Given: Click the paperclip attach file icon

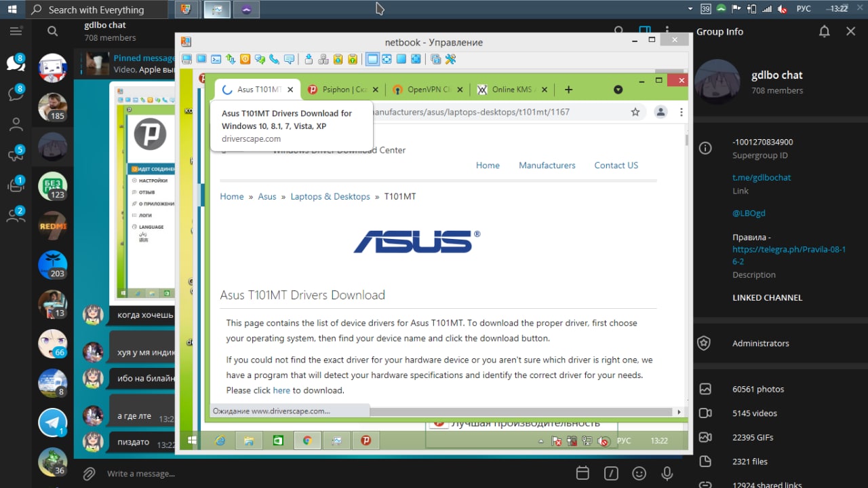Looking at the screenshot, I should (x=89, y=473).
